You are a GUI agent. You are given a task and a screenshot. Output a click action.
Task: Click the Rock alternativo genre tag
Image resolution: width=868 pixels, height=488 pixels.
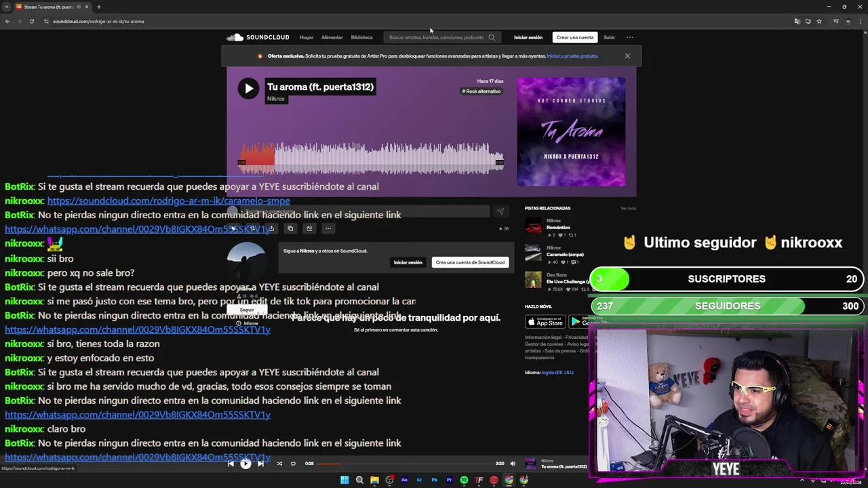481,91
